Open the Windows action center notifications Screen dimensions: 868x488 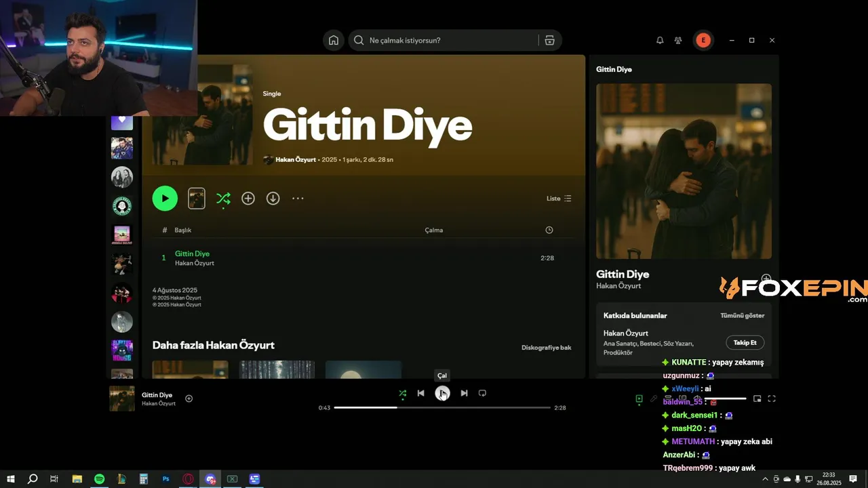854,479
